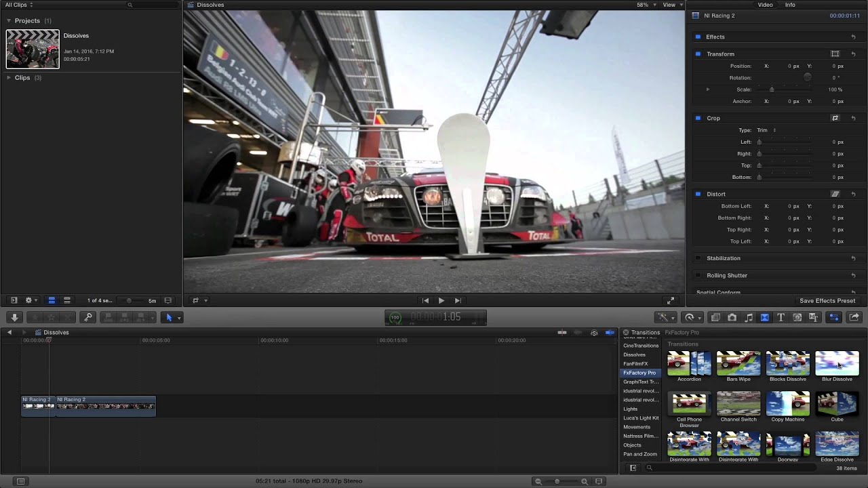Select CineTransitions category
Screen dimensions: 868x488
[x=641, y=346]
